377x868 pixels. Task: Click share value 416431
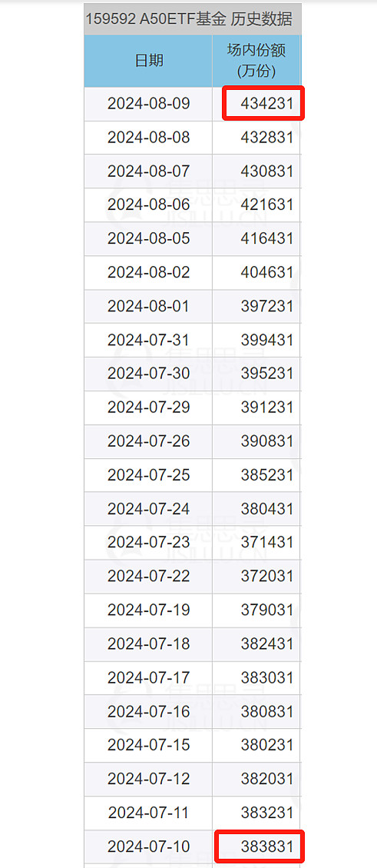pos(267,238)
